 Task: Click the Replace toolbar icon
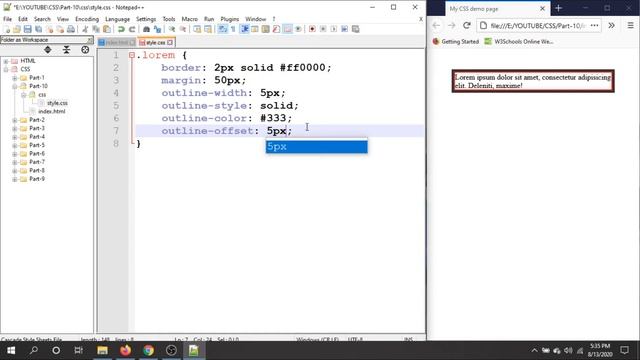pos(157,29)
